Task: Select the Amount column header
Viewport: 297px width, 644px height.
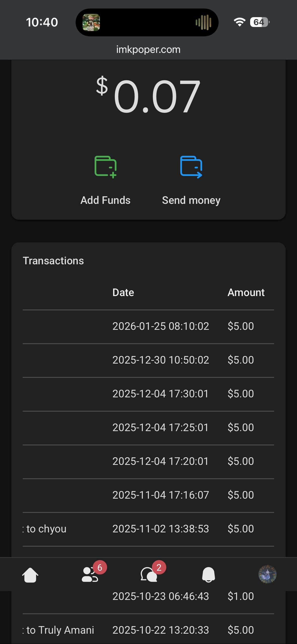Action: coord(246,293)
